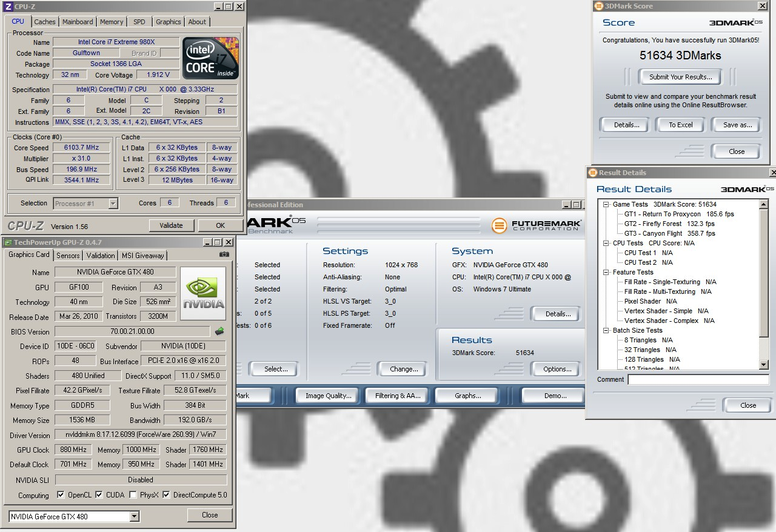Click the To Excel button
The height and width of the screenshot is (532, 776).
(x=680, y=125)
